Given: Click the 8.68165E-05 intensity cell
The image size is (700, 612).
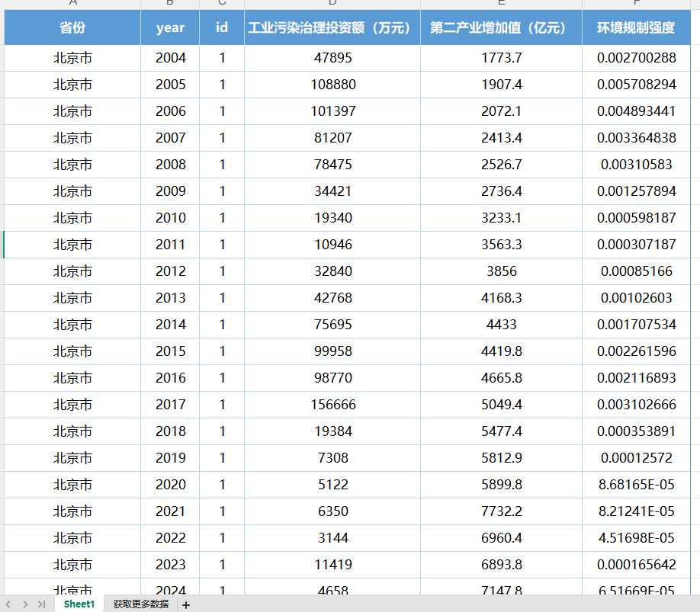Looking at the screenshot, I should coord(636,485).
